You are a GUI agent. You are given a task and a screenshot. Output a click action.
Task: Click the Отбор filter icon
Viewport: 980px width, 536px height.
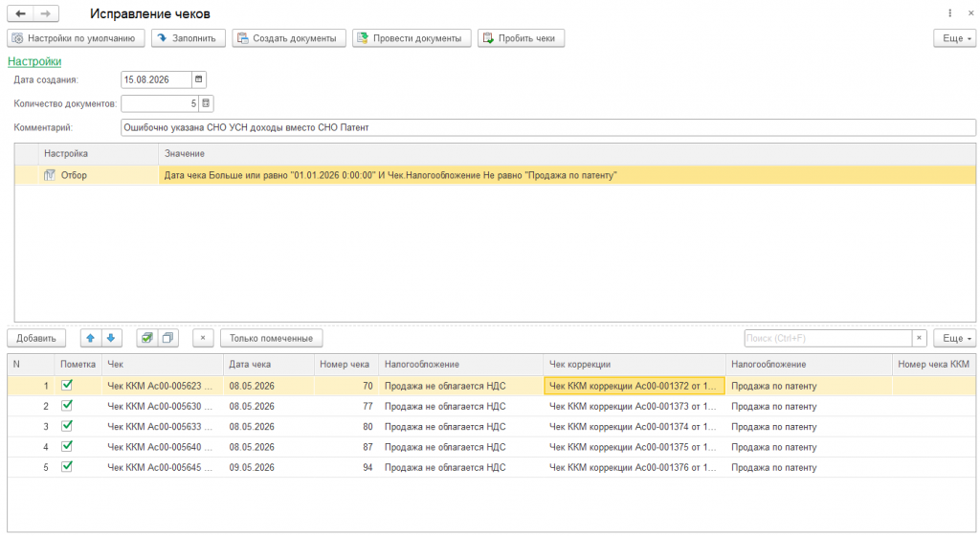[x=50, y=175]
